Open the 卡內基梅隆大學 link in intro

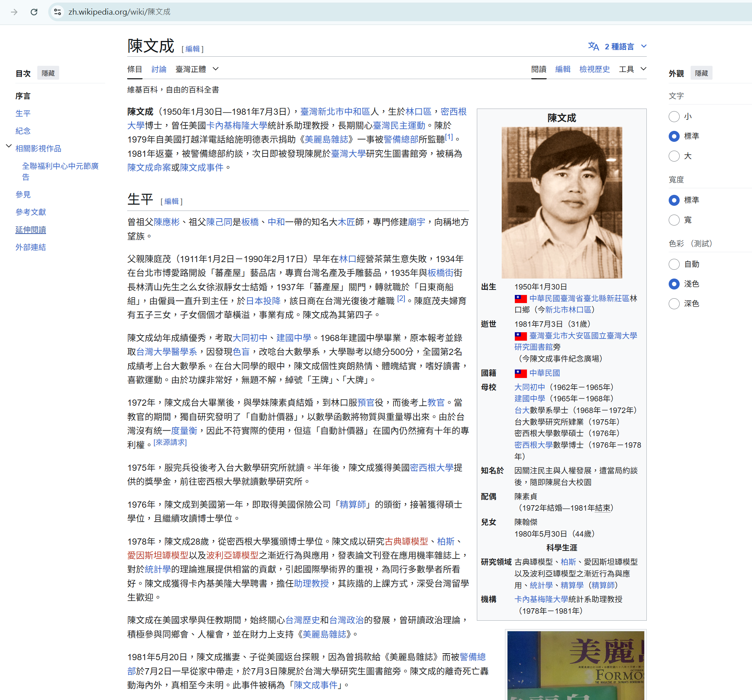click(x=237, y=126)
